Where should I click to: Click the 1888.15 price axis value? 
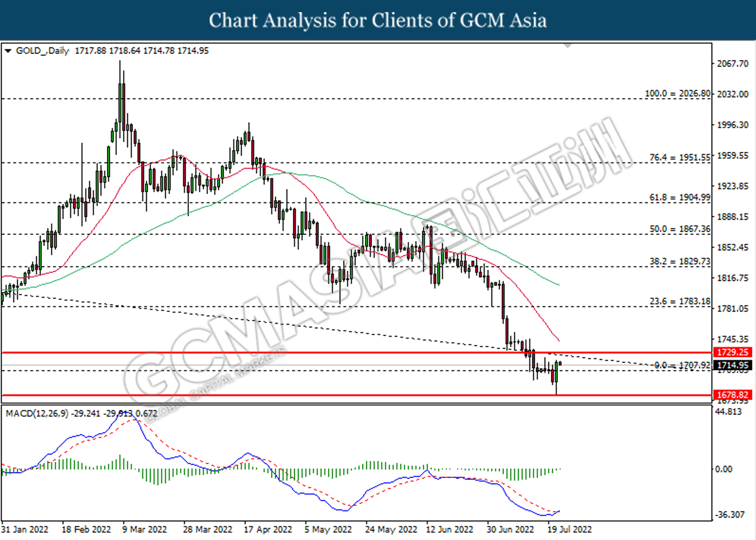pos(733,217)
